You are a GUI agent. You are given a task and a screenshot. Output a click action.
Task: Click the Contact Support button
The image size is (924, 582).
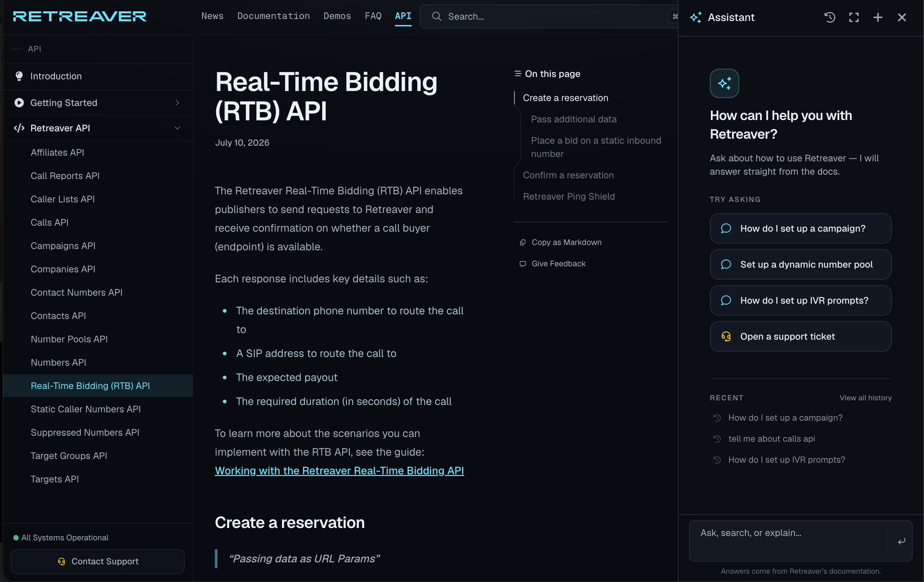coord(97,561)
